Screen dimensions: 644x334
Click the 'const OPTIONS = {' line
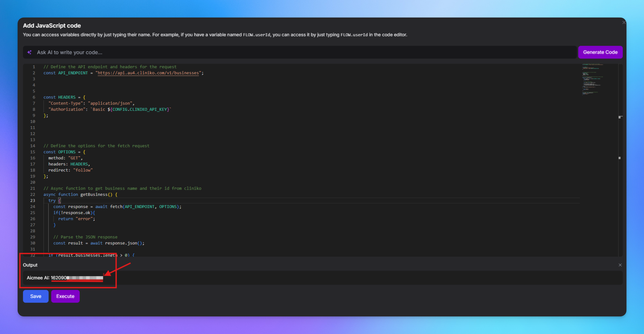click(64, 152)
